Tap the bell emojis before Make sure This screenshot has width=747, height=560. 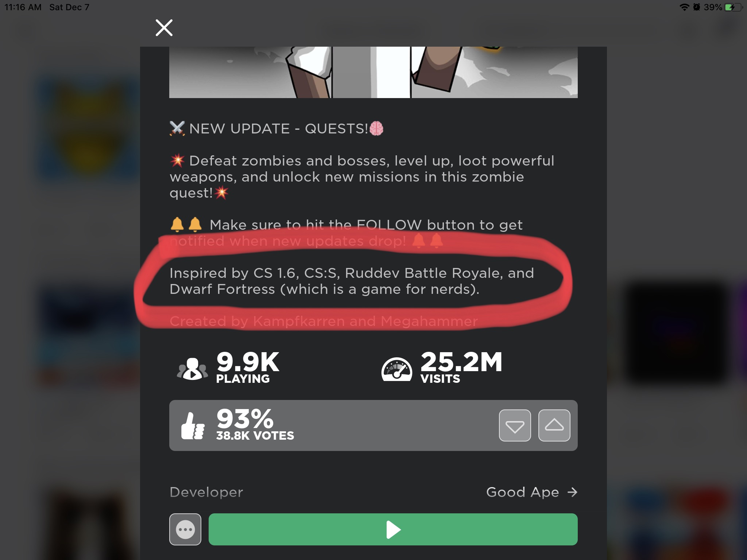186,225
